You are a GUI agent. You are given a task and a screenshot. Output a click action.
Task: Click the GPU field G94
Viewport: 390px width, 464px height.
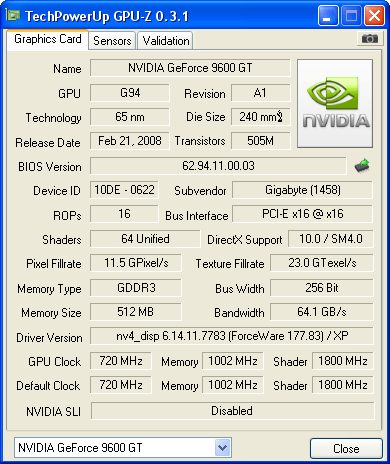point(130,93)
